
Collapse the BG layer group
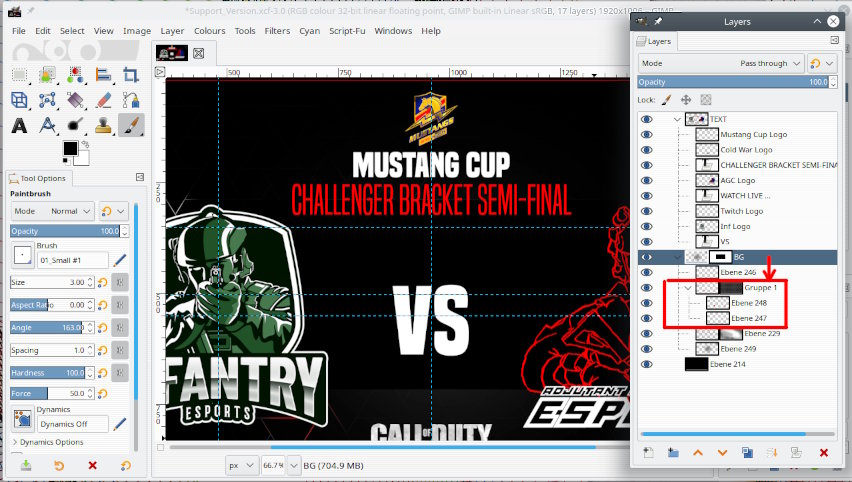point(677,257)
